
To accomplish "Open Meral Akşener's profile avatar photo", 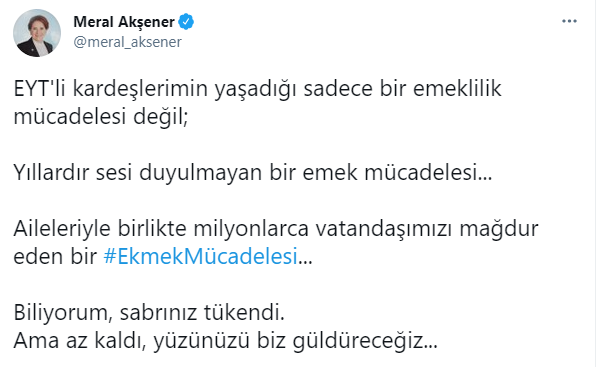I will pyautogui.click(x=37, y=33).
